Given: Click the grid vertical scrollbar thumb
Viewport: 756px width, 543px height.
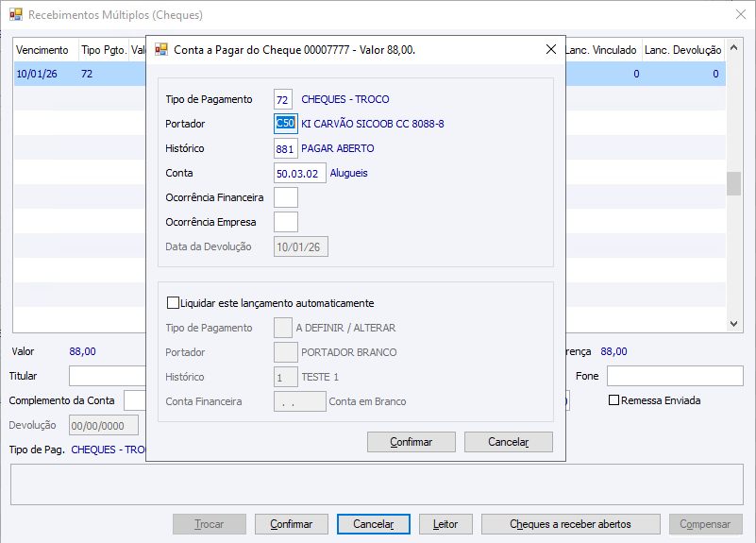Looking at the screenshot, I should pos(734,184).
